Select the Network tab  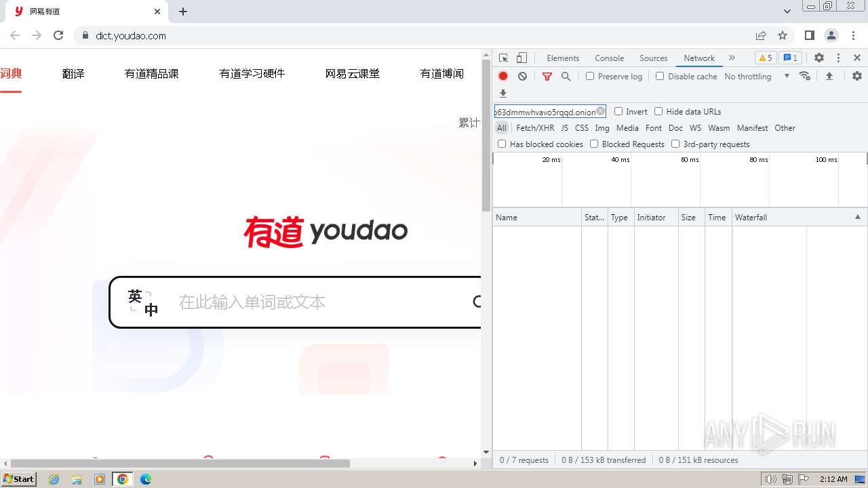699,58
